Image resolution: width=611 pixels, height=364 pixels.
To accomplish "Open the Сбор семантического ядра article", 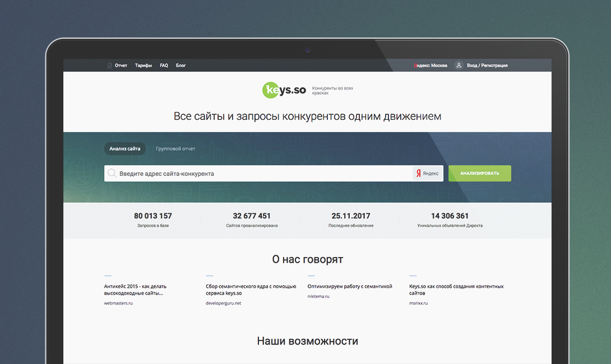I will pos(251,290).
